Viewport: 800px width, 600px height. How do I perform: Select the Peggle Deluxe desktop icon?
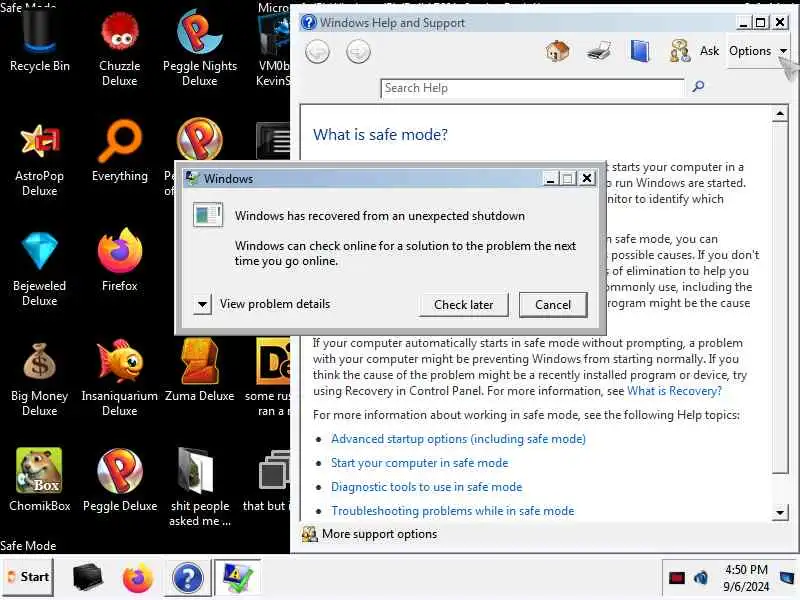(119, 481)
